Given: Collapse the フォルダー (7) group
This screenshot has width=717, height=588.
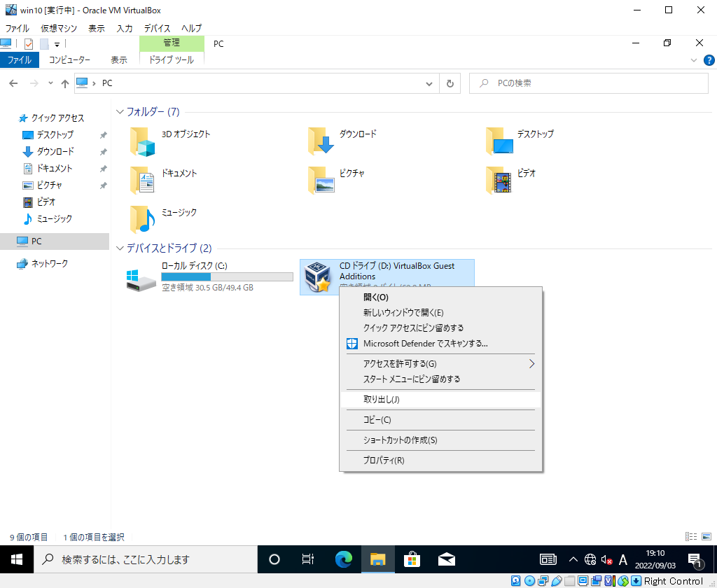Looking at the screenshot, I should pos(120,111).
